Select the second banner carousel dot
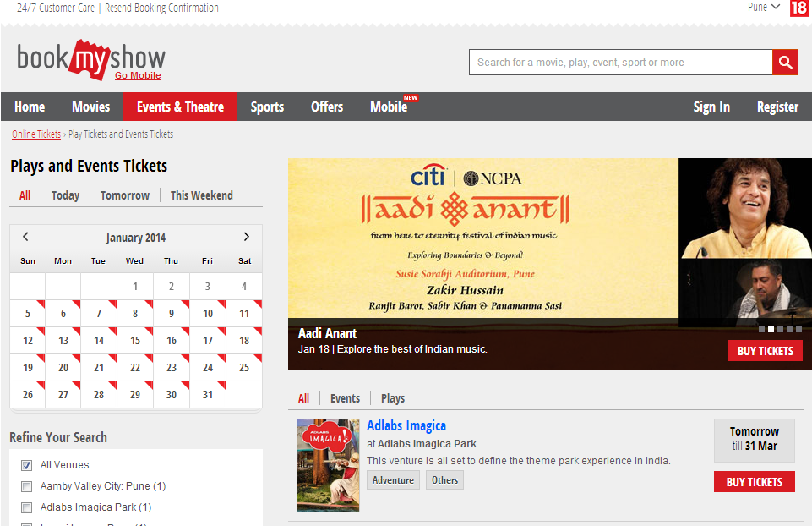Viewport: 812px width, 526px height. click(x=771, y=330)
